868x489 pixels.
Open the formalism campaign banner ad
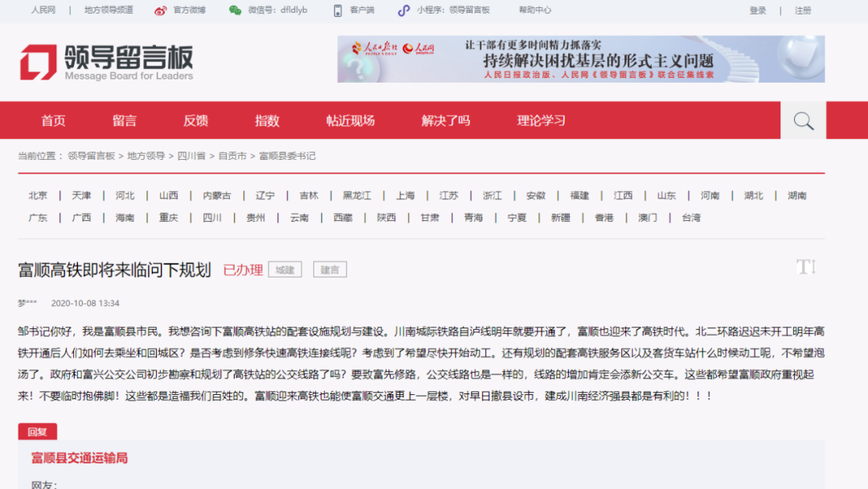pos(580,59)
